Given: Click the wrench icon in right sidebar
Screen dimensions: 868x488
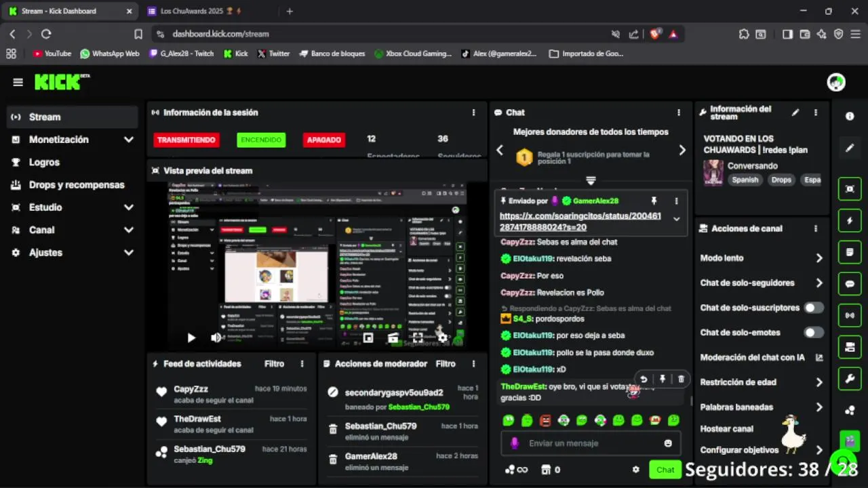Looking at the screenshot, I should click(x=850, y=379).
